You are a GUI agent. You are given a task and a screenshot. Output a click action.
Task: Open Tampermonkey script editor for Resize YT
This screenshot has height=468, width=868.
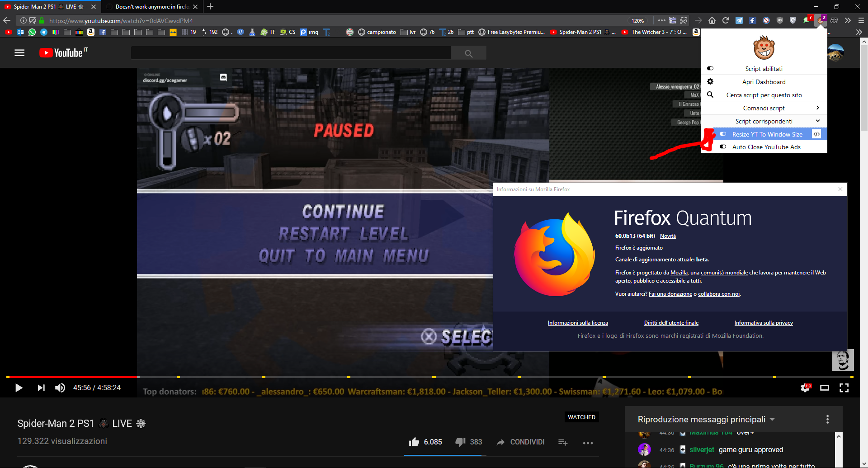[x=816, y=134]
